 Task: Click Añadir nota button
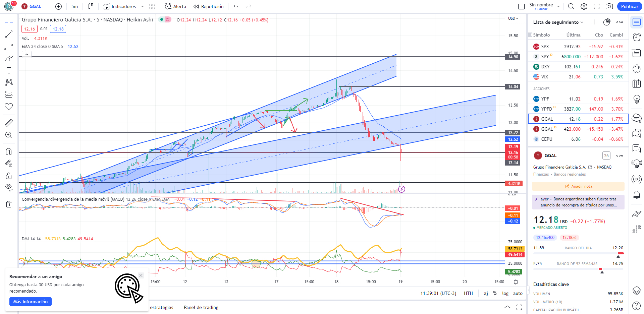(x=578, y=186)
